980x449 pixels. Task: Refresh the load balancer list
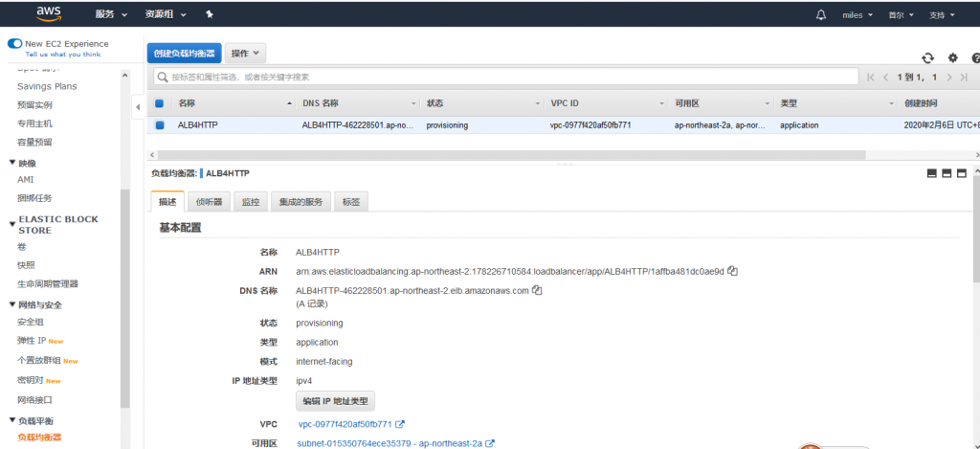[927, 57]
